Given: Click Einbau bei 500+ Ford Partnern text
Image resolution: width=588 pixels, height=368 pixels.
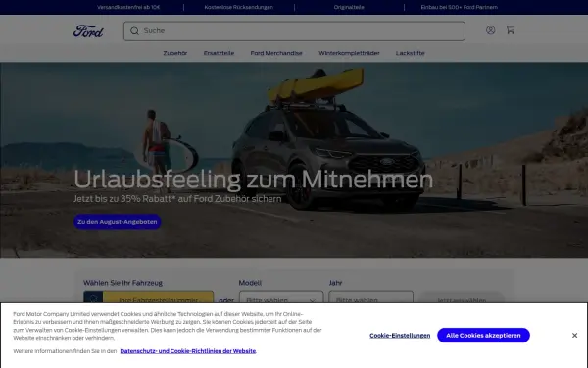Looking at the screenshot, I should point(459,7).
